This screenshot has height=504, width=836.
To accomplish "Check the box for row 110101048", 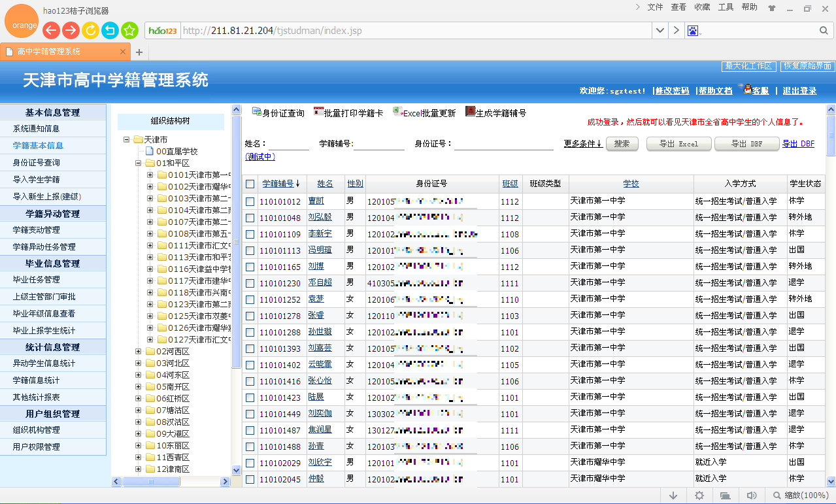I will coord(250,218).
